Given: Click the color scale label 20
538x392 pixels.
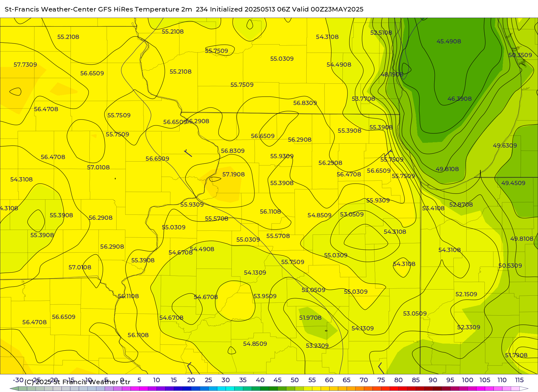Looking at the screenshot, I should (x=191, y=380).
